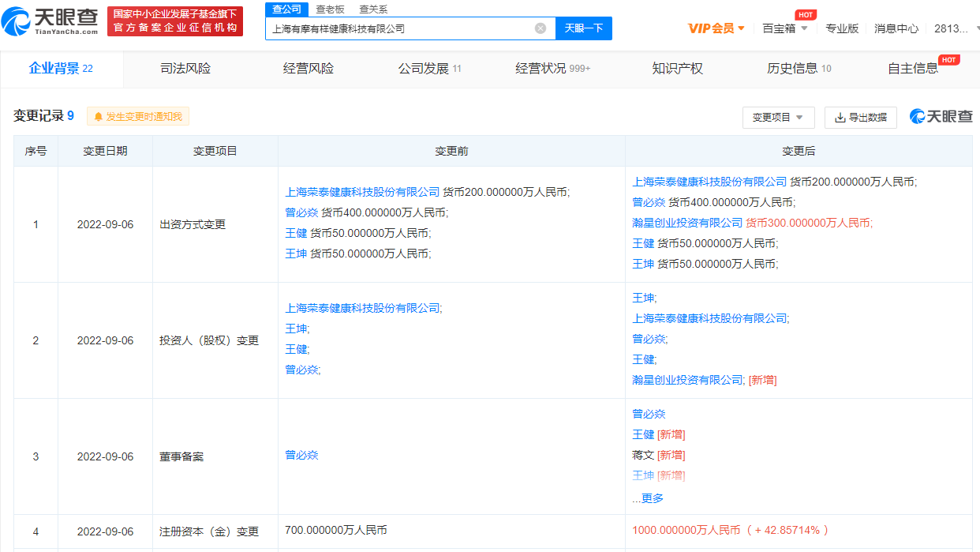Select the 企业背景 tab
Image resolution: width=980 pixels, height=552 pixels.
(61, 69)
